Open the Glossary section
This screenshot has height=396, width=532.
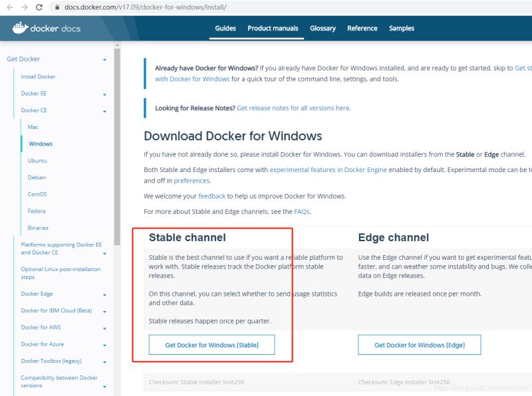[x=323, y=28]
